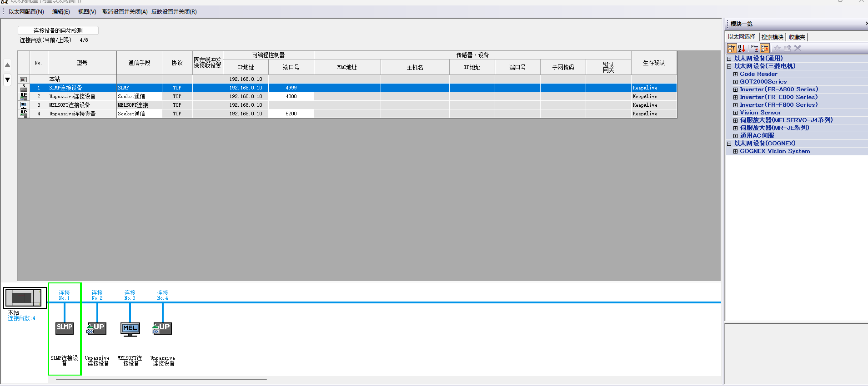868x386 pixels.
Task: Click the horizontal scrollbar under the network diagram
Action: pyautogui.click(x=161, y=379)
